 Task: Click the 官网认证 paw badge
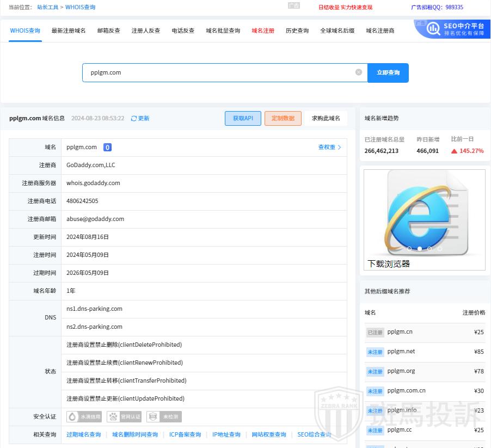coord(124,417)
